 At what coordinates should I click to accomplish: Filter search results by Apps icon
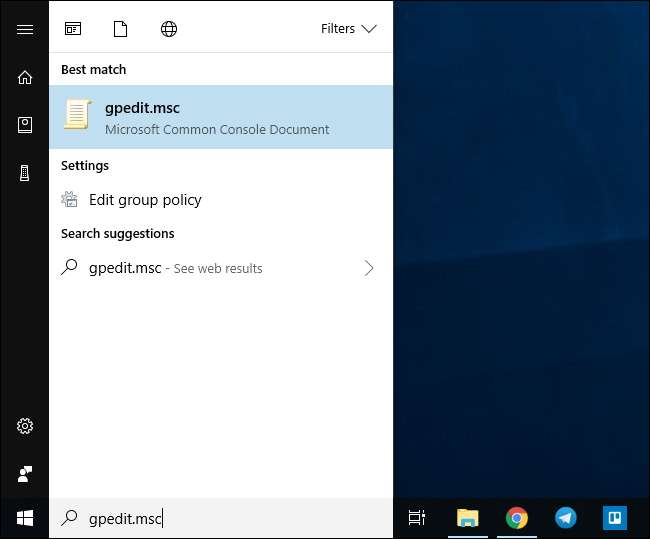click(73, 29)
